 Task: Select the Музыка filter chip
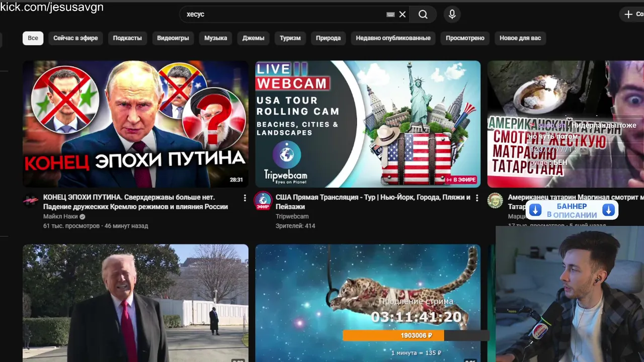[216, 38]
